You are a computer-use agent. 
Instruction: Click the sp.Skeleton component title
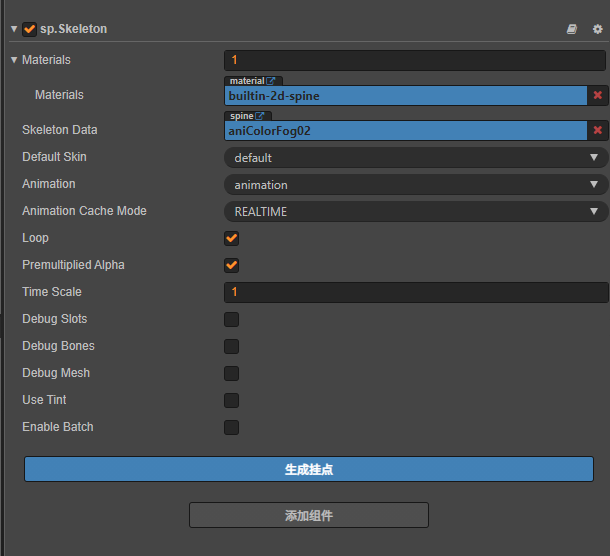74,29
